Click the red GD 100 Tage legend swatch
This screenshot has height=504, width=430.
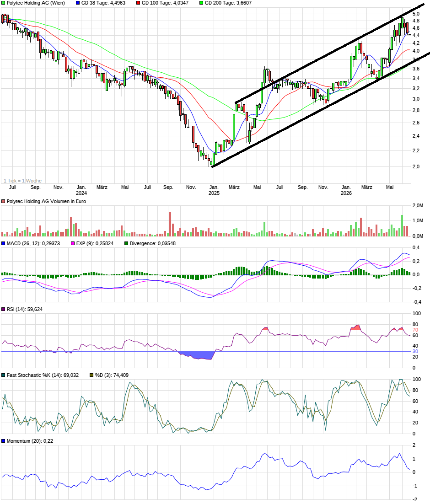point(138,3)
